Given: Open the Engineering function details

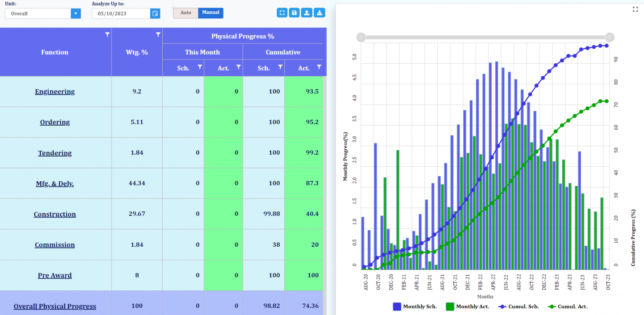Looking at the screenshot, I should [55, 91].
